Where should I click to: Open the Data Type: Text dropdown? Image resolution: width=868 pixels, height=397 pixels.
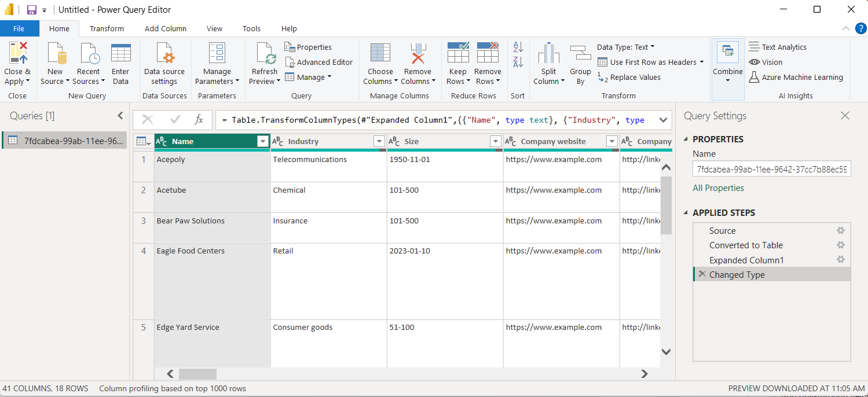(626, 47)
